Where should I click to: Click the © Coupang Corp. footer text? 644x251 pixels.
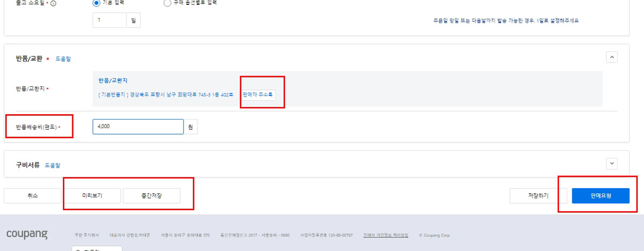pos(435,235)
